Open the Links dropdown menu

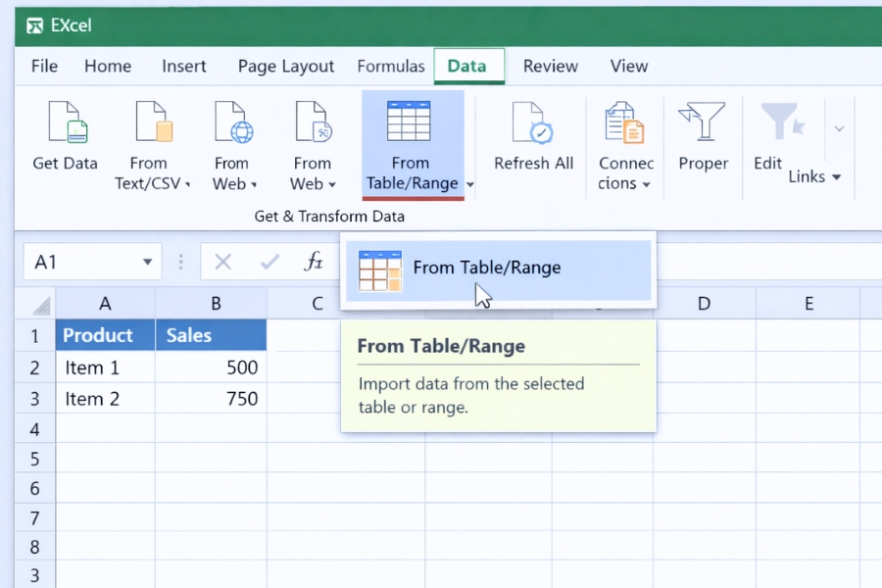point(835,177)
